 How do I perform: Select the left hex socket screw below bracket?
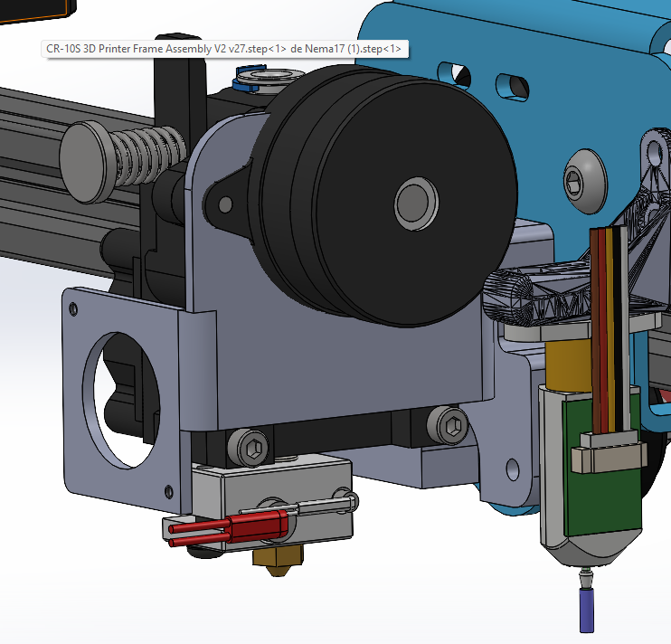(x=249, y=447)
